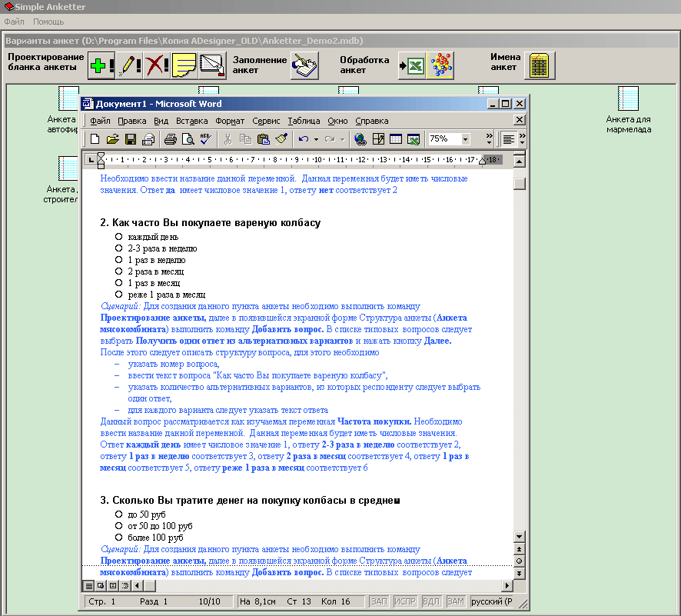
Task: Toggle the ЗАП macro recording status indicator
Action: (x=379, y=601)
